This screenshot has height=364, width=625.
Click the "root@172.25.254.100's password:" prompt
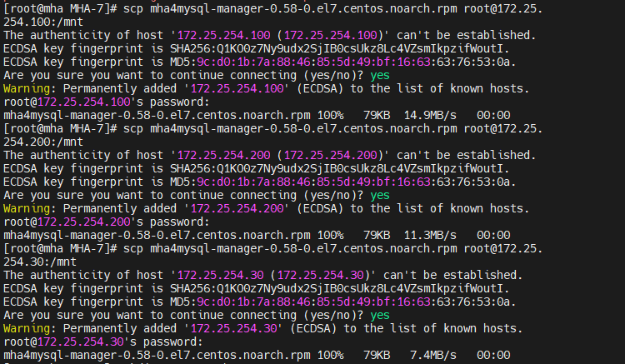pyautogui.click(x=107, y=102)
